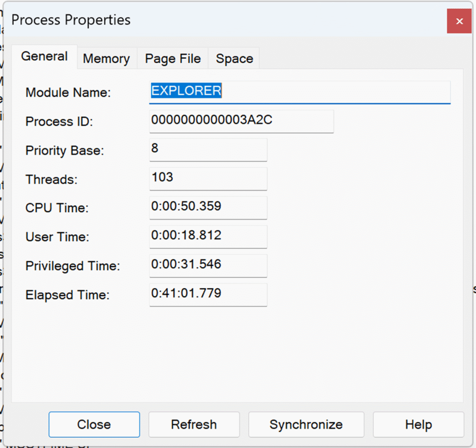
Task: Click the Close button at the bottom
Action: [94, 424]
